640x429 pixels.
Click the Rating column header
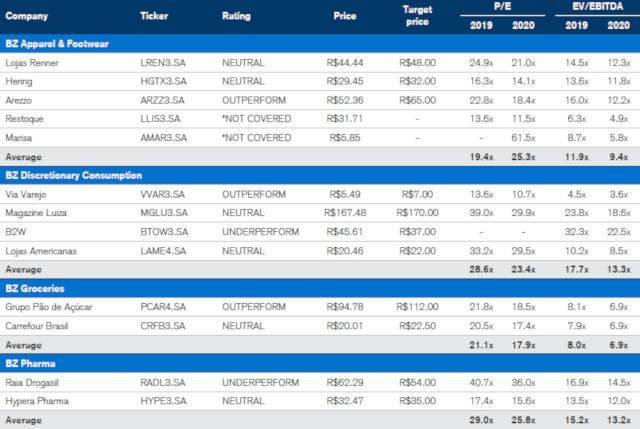pos(236,16)
